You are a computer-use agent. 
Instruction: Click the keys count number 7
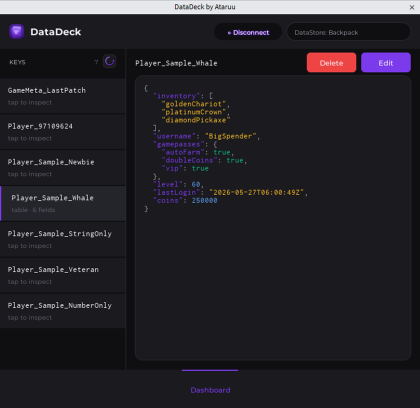pyautogui.click(x=96, y=62)
